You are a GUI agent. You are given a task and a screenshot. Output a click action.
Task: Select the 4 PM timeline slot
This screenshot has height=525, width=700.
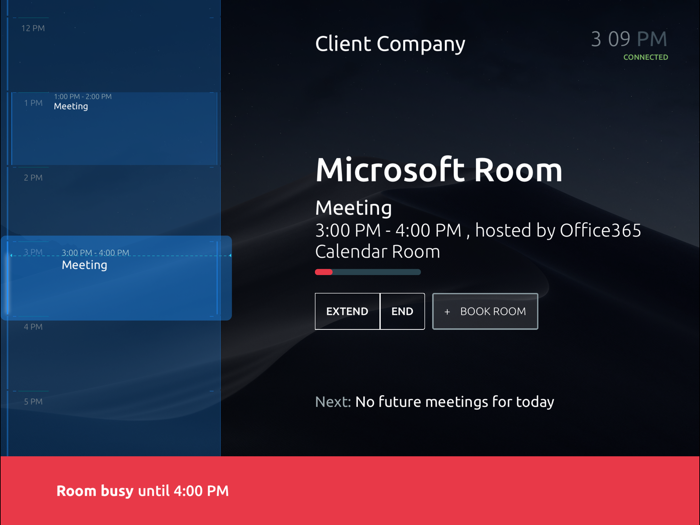click(114, 355)
